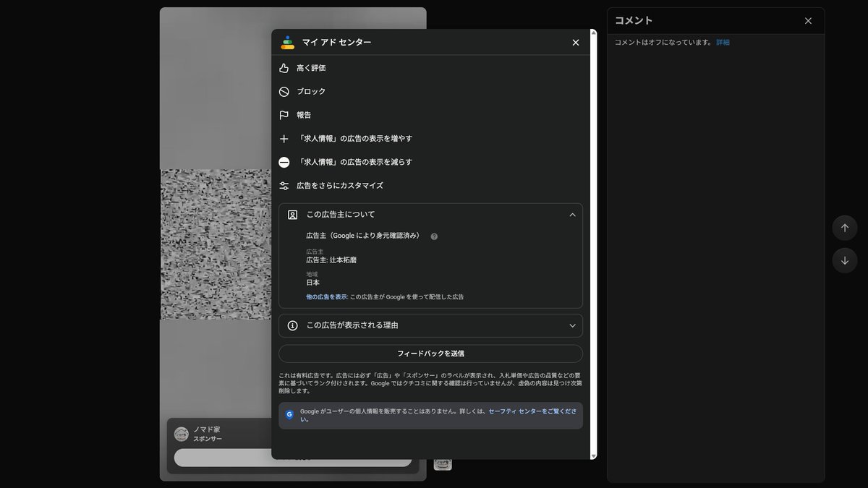Go to next video with down arrow
868x488 pixels.
[x=845, y=260]
